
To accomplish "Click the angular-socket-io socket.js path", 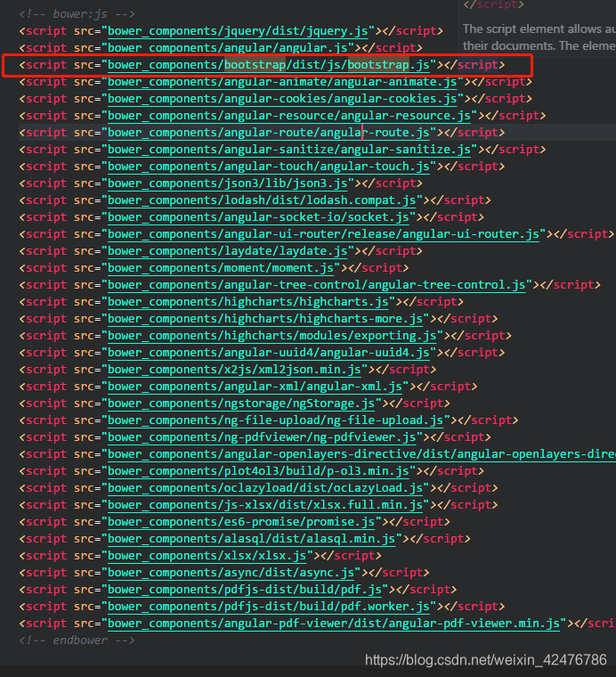I will (258, 217).
